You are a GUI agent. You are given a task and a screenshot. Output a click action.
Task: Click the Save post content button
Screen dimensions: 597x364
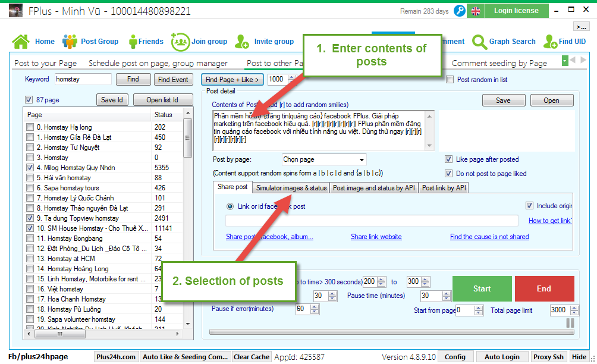coord(503,101)
